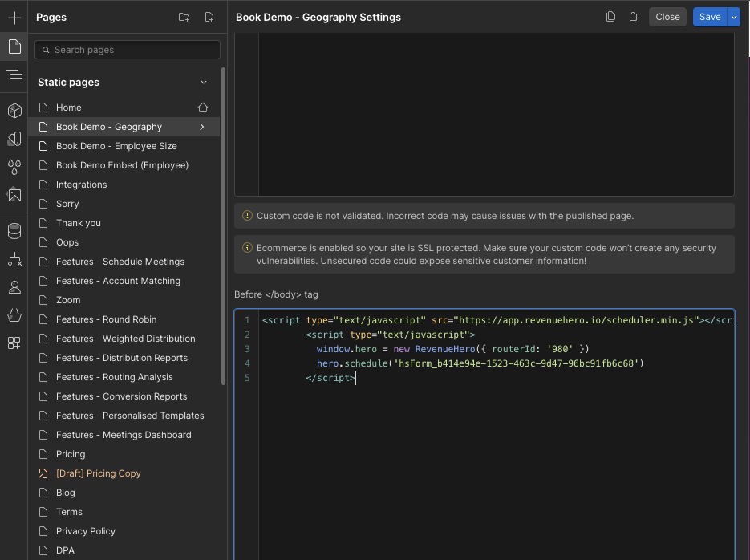Select Book Demo Embed (Employee) page
This screenshot has width=750, height=560.
(124, 165)
